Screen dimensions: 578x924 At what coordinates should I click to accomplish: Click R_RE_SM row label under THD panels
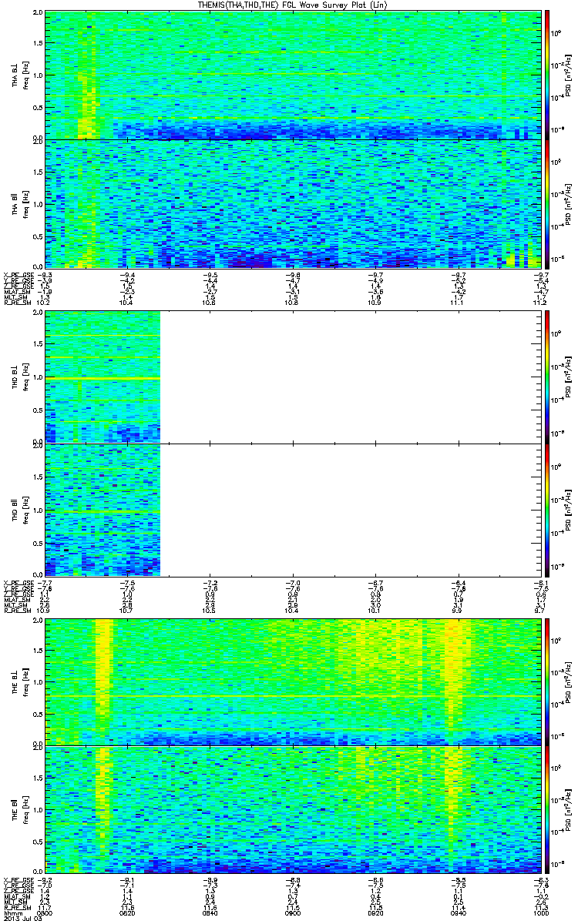[19, 610]
